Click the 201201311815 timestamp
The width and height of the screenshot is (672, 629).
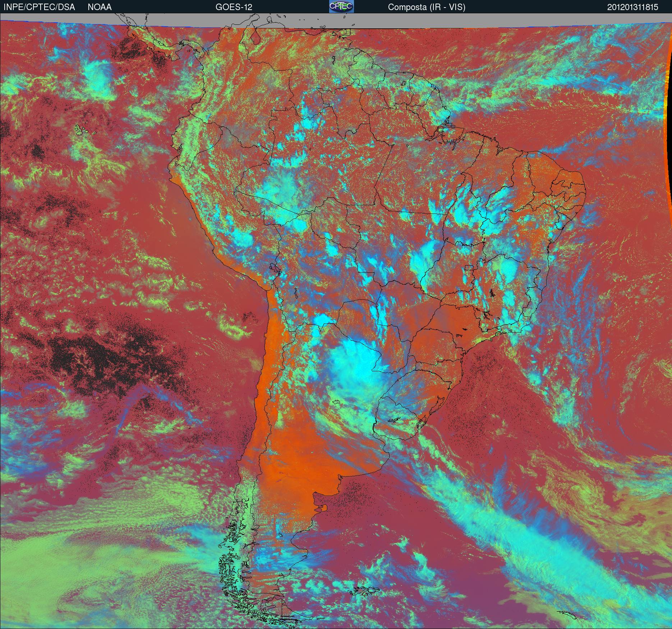click(633, 7)
